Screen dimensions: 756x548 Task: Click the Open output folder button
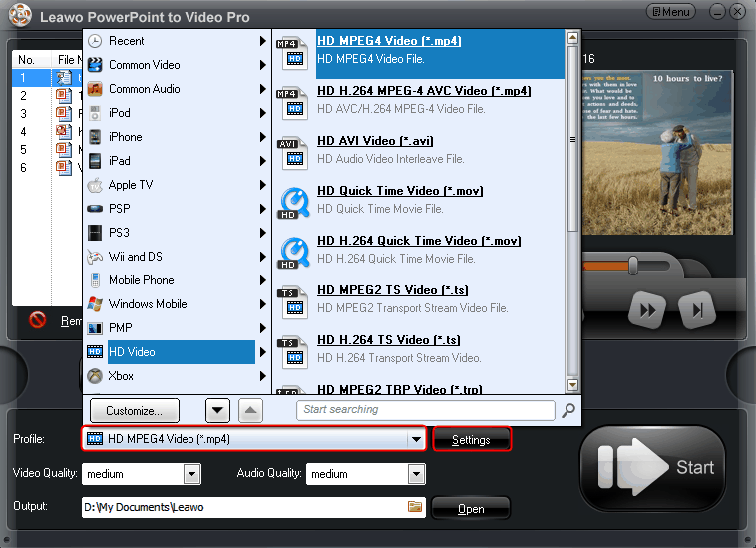click(x=471, y=509)
